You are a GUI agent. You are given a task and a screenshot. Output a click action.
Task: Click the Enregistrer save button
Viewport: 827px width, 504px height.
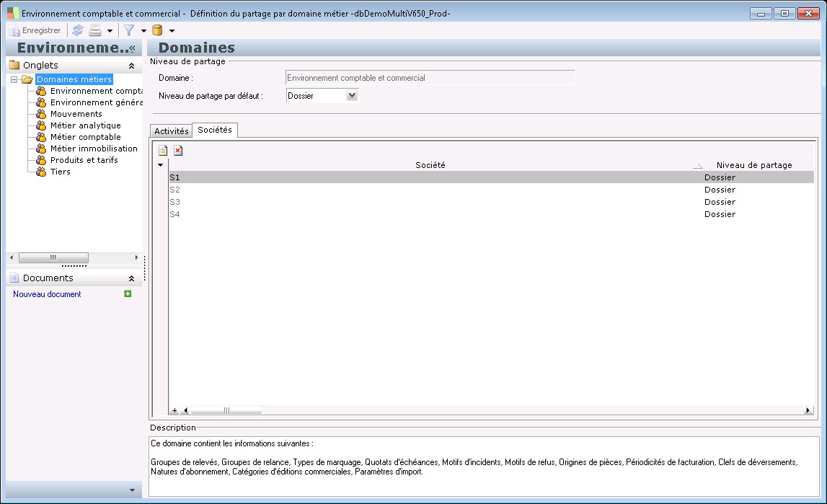pos(35,30)
